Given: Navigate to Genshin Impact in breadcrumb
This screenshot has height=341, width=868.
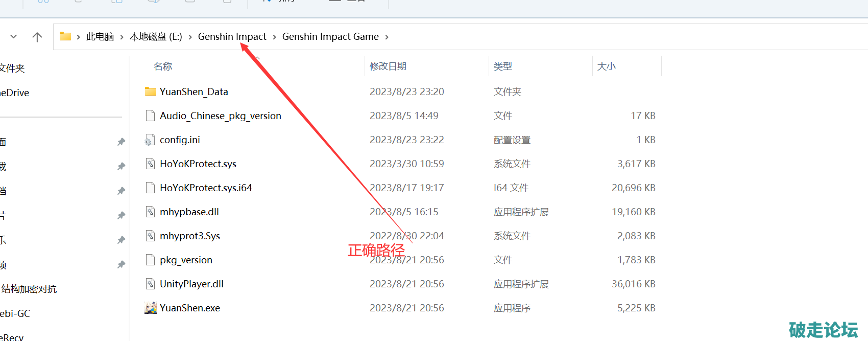Looking at the screenshot, I should coord(232,37).
